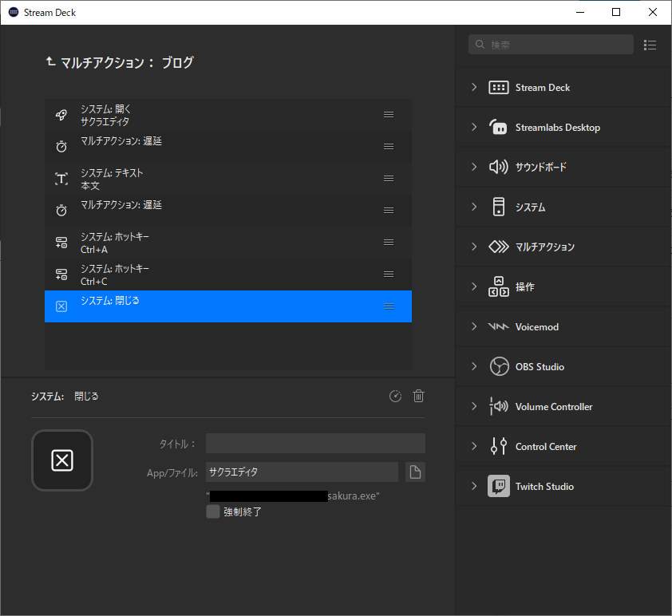Click the hotkey icon of the Ctrl+C row
Viewport: 672px width, 616px height.
coord(61,274)
